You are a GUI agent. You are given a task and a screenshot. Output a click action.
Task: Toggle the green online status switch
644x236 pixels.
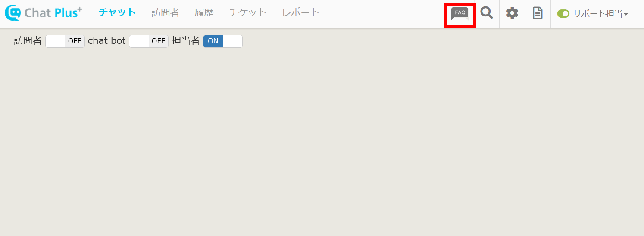click(x=563, y=14)
